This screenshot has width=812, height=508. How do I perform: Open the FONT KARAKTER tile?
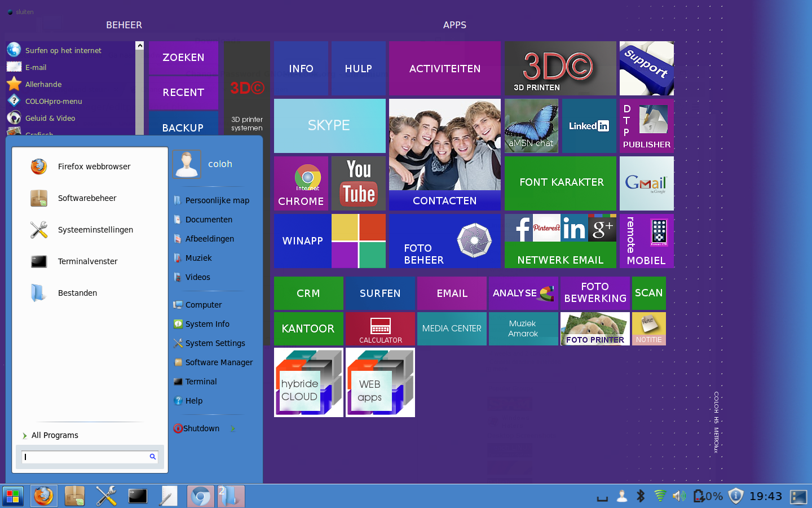coord(561,183)
